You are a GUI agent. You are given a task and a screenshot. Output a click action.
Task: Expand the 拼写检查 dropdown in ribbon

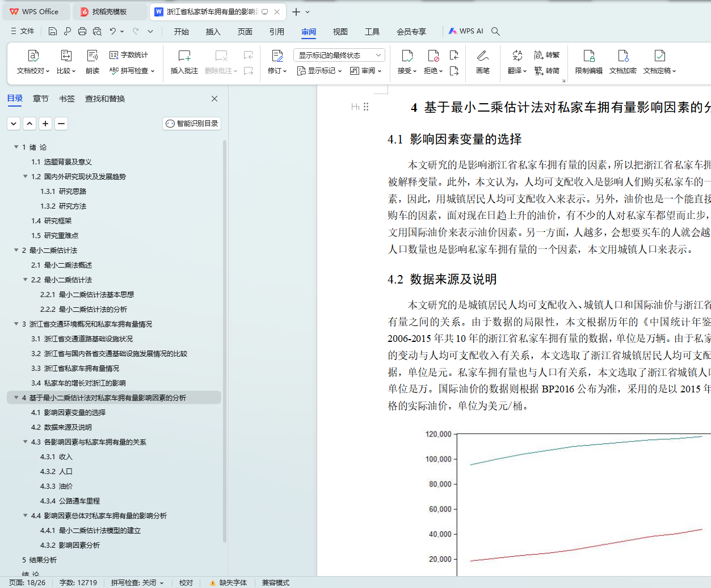tap(153, 71)
